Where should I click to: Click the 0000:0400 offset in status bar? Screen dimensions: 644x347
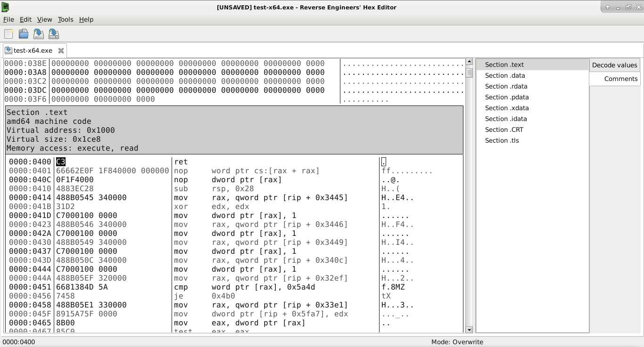pyautogui.click(x=19, y=342)
